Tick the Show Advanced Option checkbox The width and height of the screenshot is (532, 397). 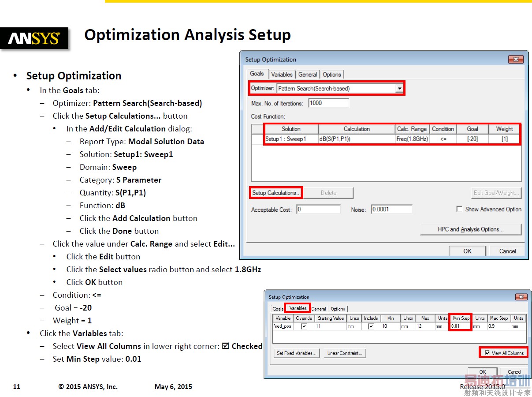click(459, 209)
